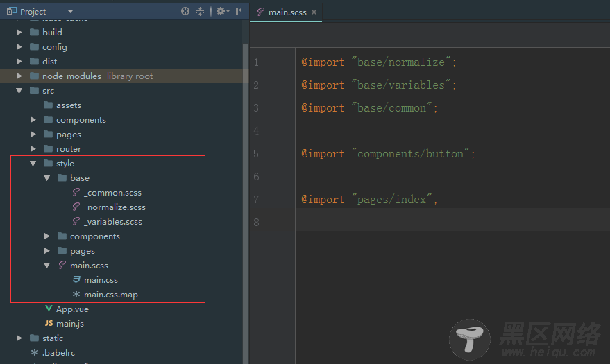Select main.css in the tree
This screenshot has height=364, width=610.
point(101,280)
